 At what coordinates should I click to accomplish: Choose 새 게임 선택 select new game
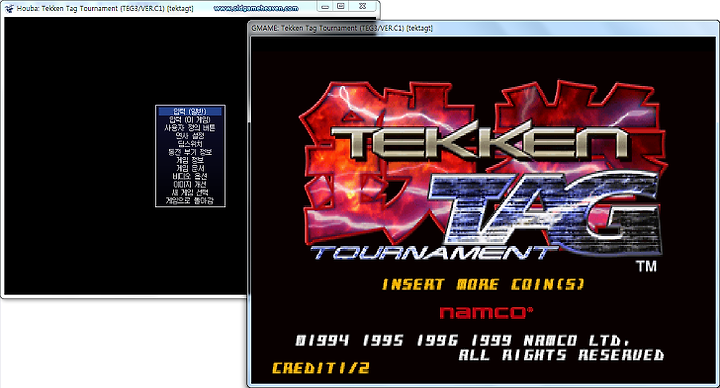point(190,192)
